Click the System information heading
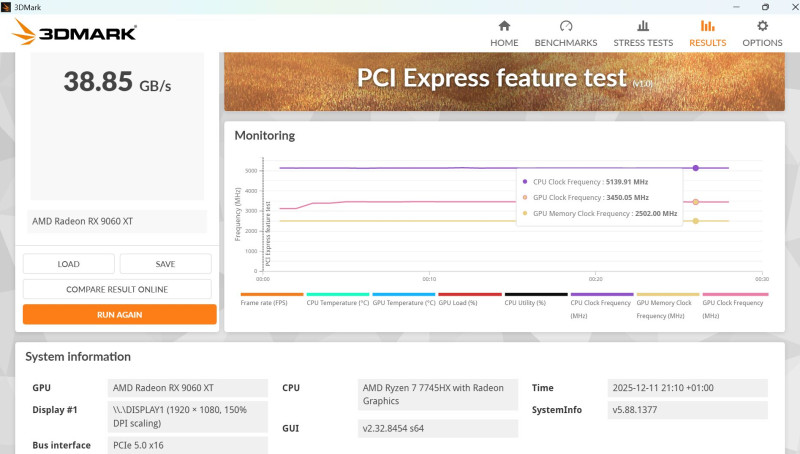The height and width of the screenshot is (454, 800). 78,357
